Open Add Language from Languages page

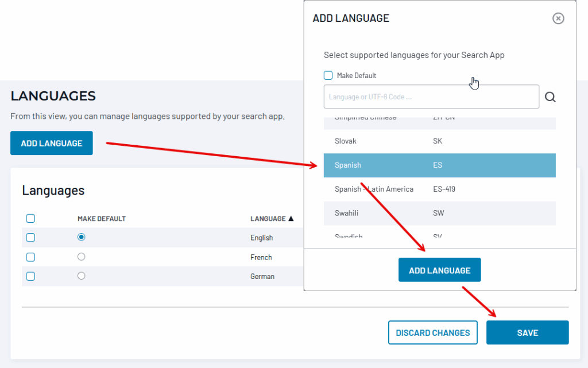click(x=52, y=144)
